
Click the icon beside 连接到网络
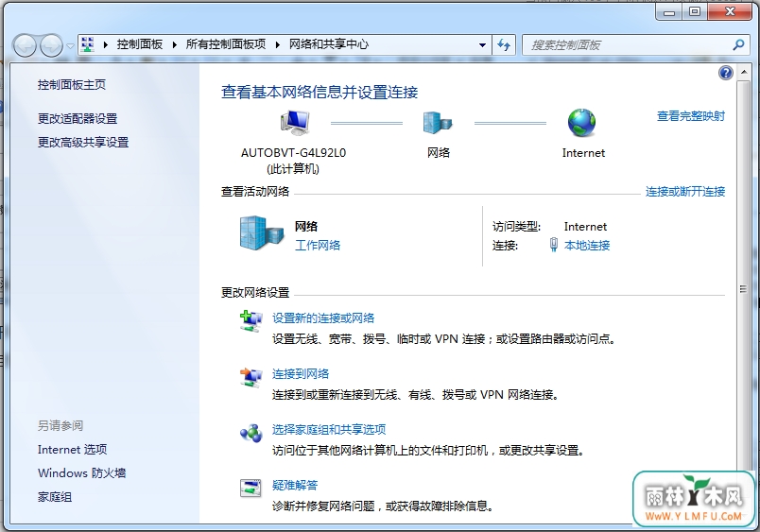tap(251, 377)
